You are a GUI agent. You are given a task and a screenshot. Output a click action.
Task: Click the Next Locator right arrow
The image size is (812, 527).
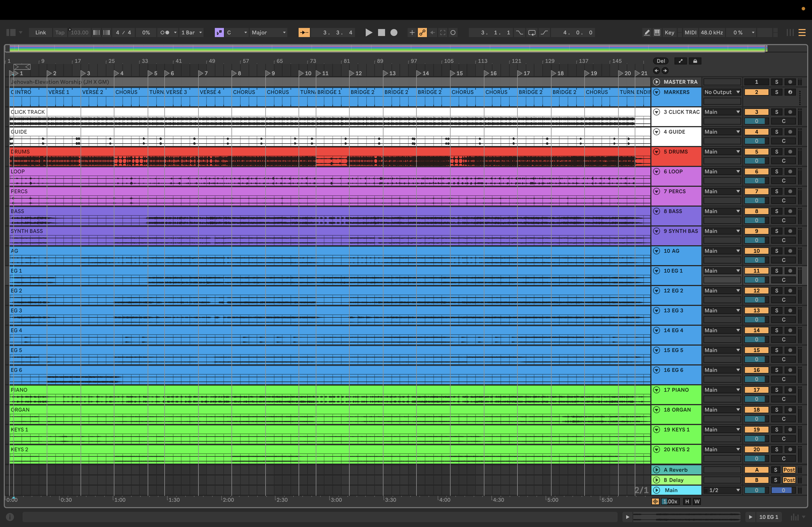[665, 70]
